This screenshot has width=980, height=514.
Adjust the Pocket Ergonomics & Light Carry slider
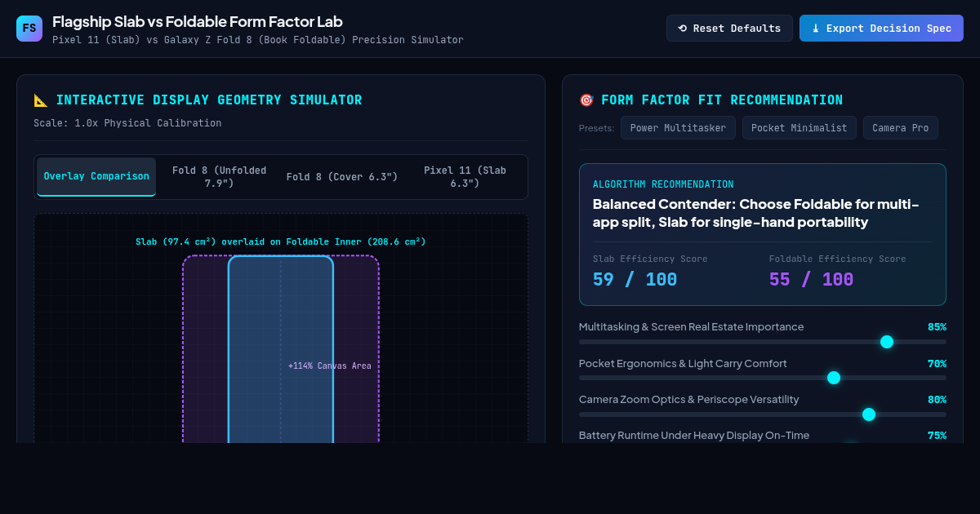click(x=763, y=378)
